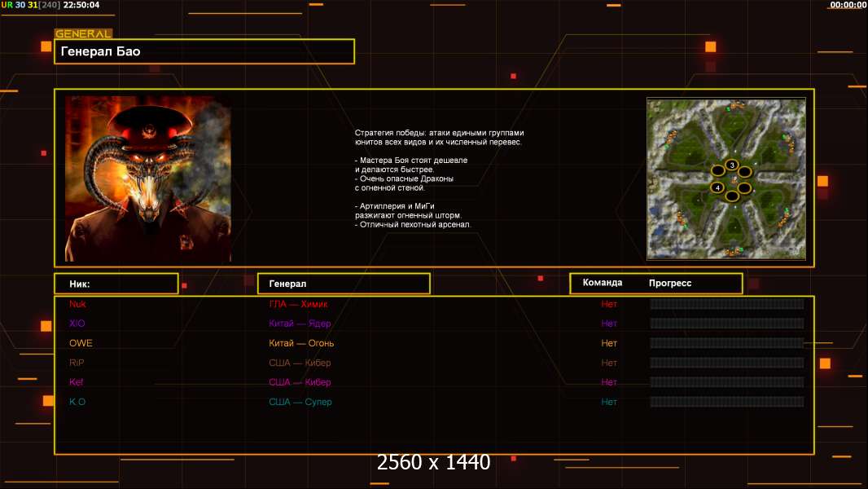Click the "Ник:" column header
The width and height of the screenshot is (868, 489).
click(x=116, y=284)
